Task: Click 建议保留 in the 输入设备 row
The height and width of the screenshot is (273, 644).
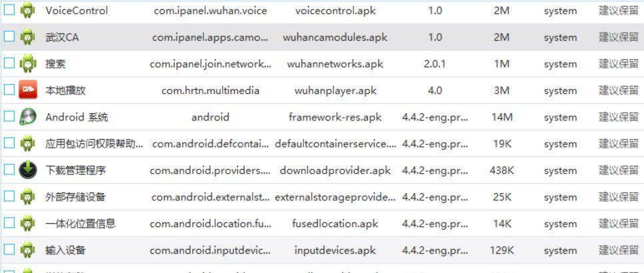Action: pyautogui.click(x=619, y=250)
